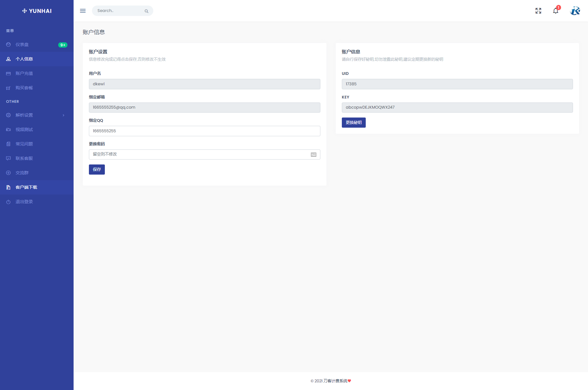Open 视频测试 from the sidebar
Screen dimensions: 588x390
(24, 129)
